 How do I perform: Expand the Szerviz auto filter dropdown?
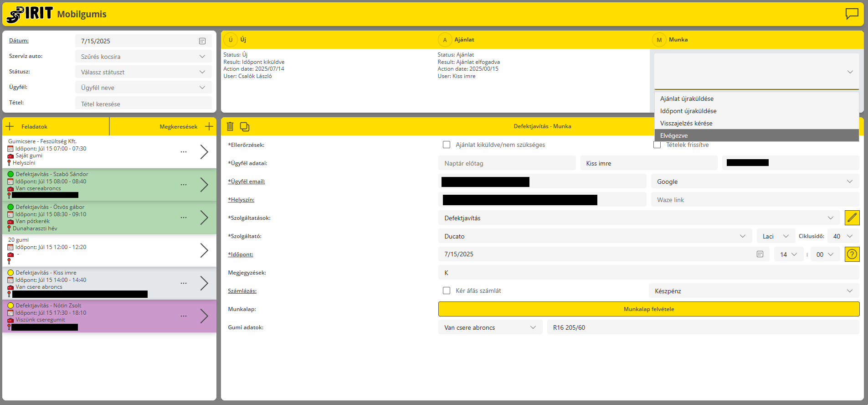click(x=202, y=57)
